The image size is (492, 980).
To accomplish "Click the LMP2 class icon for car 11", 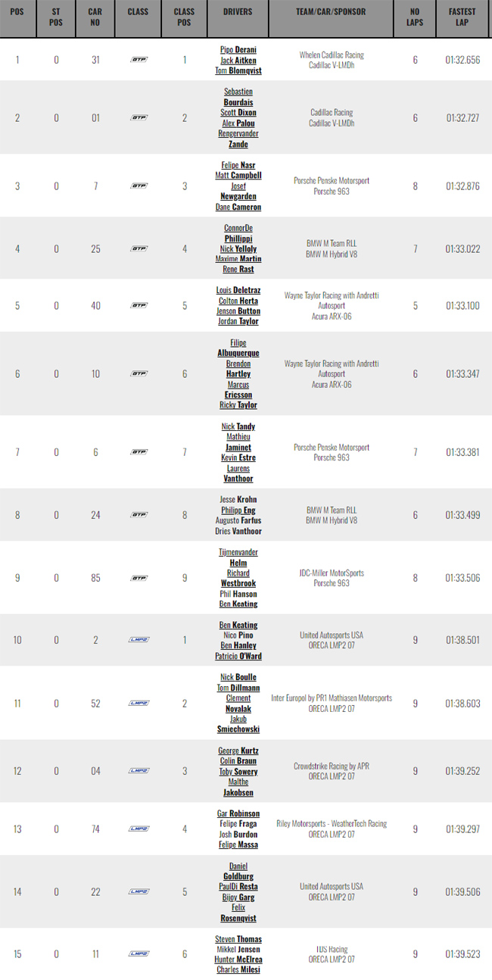I will point(139,954).
